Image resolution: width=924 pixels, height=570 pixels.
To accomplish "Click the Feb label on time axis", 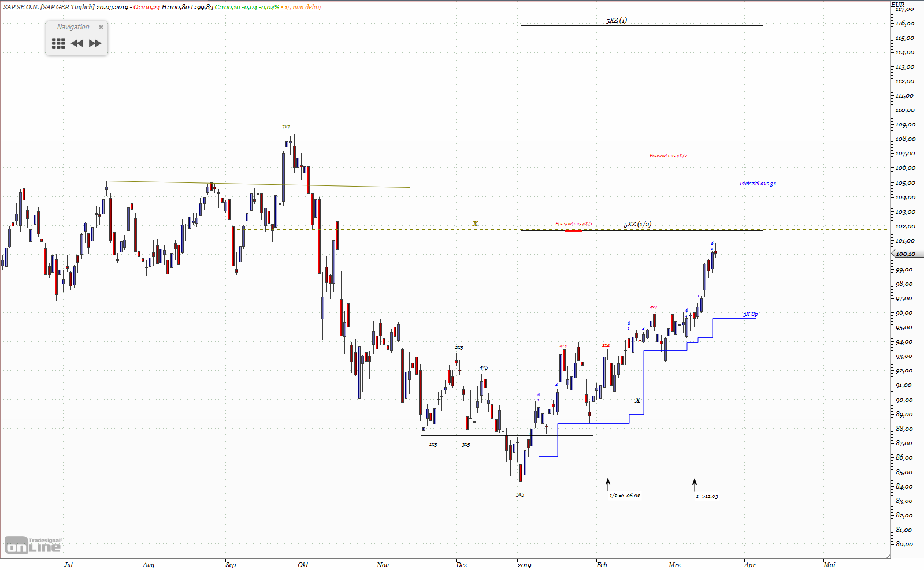I will tap(602, 564).
